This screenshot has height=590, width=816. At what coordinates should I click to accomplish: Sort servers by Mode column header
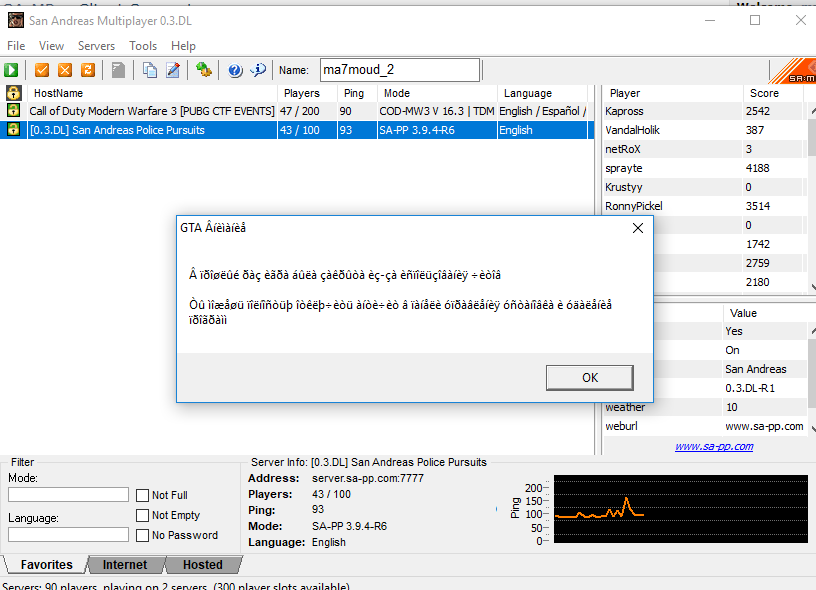click(438, 93)
